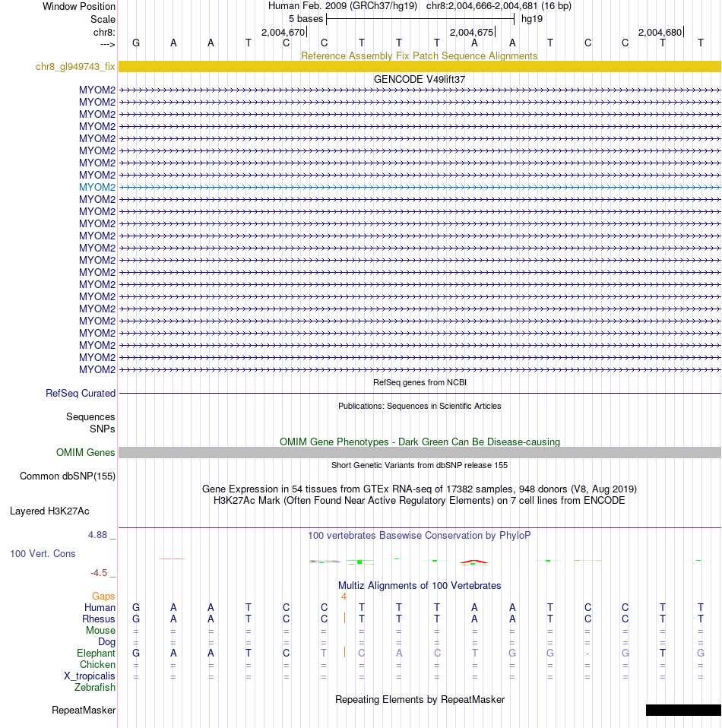Open Multiz Alignments of 100 Vertebrates title
722x728 pixels.
[420, 585]
